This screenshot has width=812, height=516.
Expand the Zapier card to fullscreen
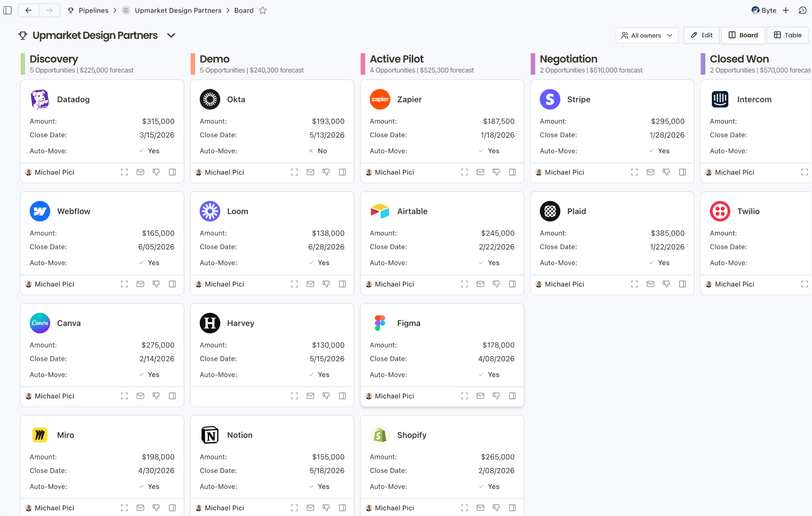coord(464,172)
